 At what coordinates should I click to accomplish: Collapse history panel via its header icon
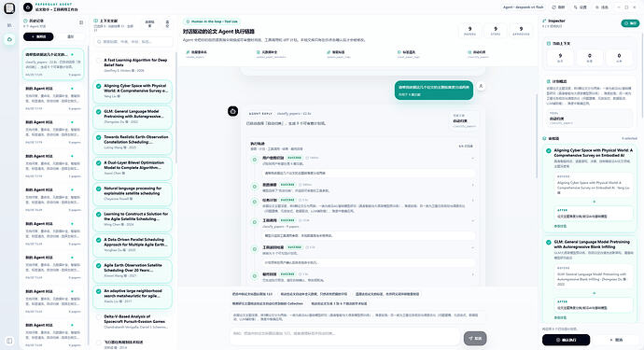tap(81, 22)
